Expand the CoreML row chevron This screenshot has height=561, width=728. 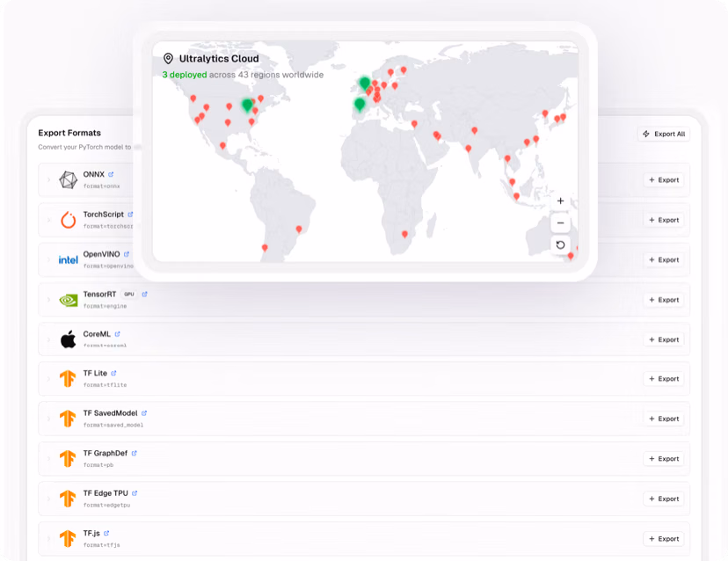[48, 339]
